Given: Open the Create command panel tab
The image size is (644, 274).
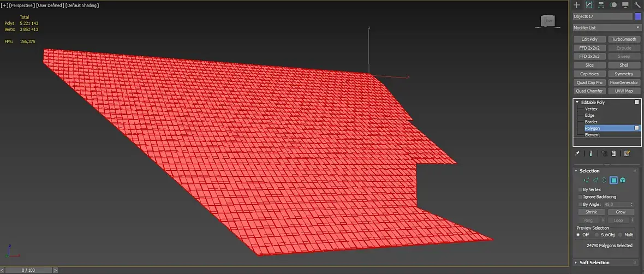Looking at the screenshot, I should (577, 5).
